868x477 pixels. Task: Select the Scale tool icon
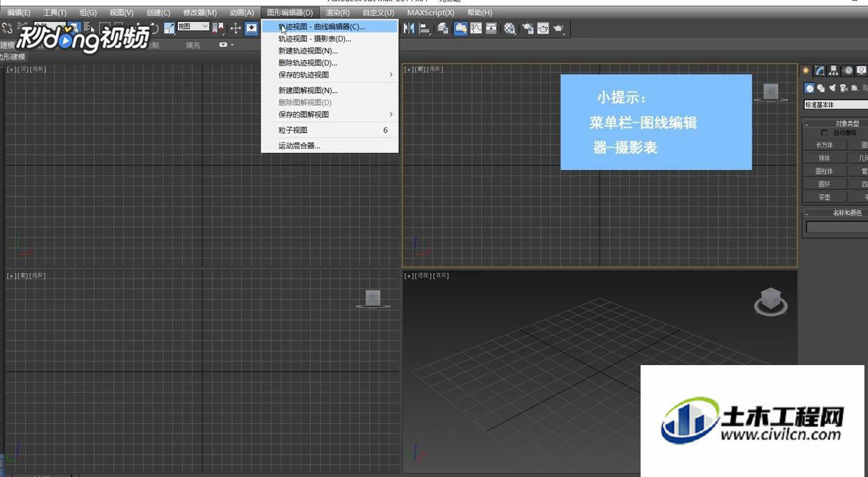point(169,28)
